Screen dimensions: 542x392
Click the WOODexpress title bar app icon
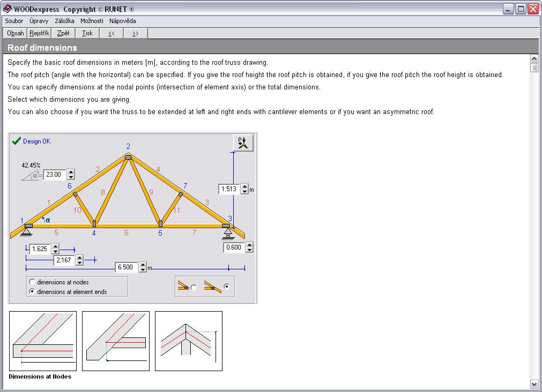(7, 9)
